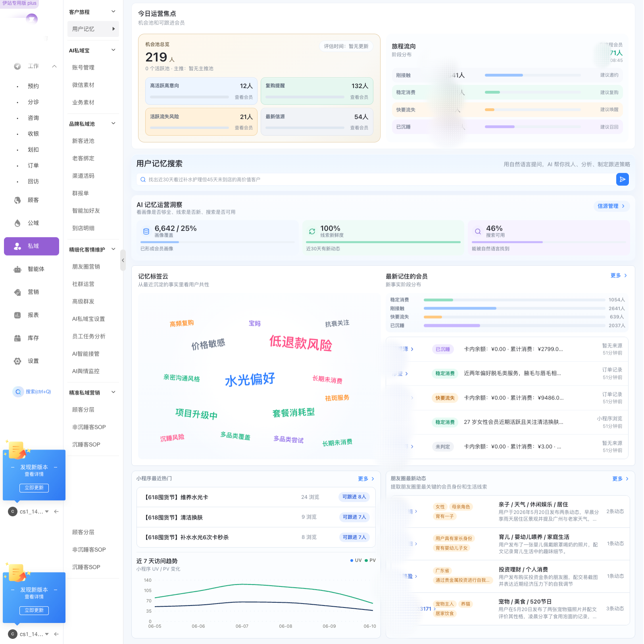Click the 评估时间：暂无更新 label

pyautogui.click(x=346, y=46)
